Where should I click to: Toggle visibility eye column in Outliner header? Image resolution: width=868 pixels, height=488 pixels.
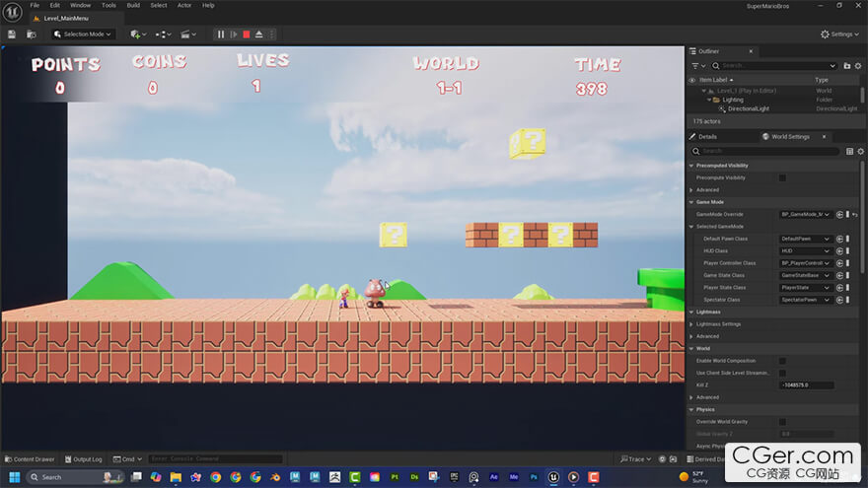(692, 80)
